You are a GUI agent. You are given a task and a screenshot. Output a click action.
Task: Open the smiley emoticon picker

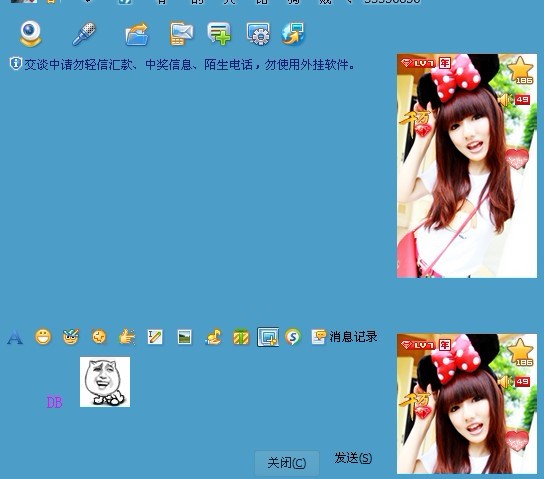pos(43,337)
